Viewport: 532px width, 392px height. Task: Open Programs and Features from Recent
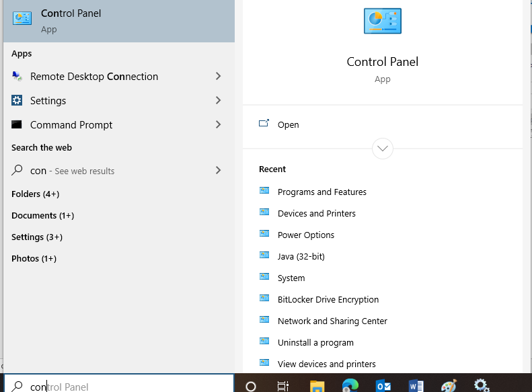click(321, 192)
